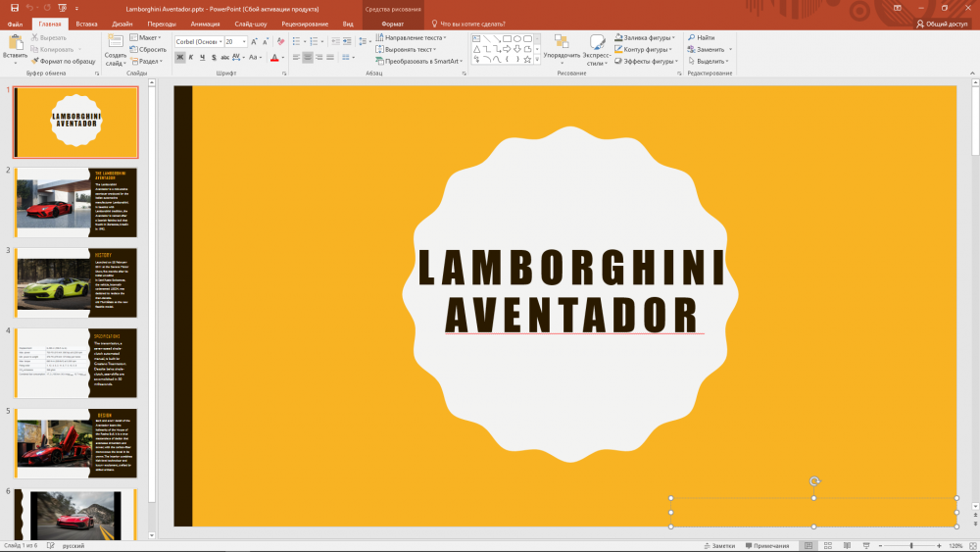Open the Layout (Макет) dropdown
Viewport: 980px width, 552px height.
(x=148, y=37)
